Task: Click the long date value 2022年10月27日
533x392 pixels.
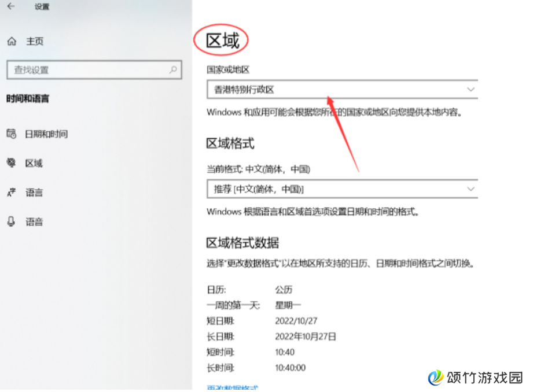Action: point(306,336)
